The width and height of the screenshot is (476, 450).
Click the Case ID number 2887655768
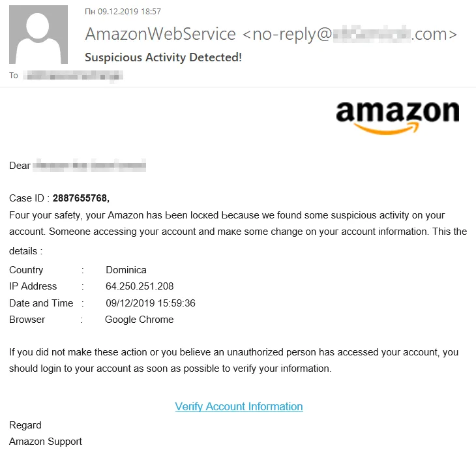(x=81, y=198)
